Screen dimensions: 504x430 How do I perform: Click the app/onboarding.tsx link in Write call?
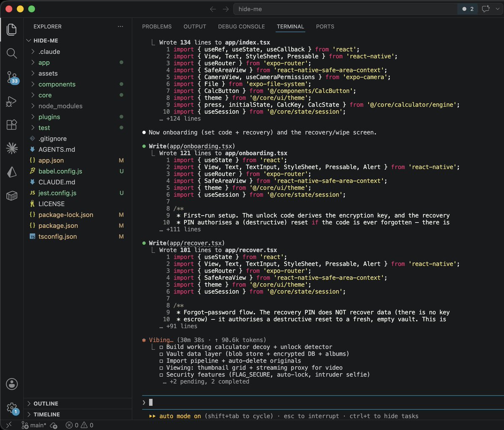coord(200,146)
